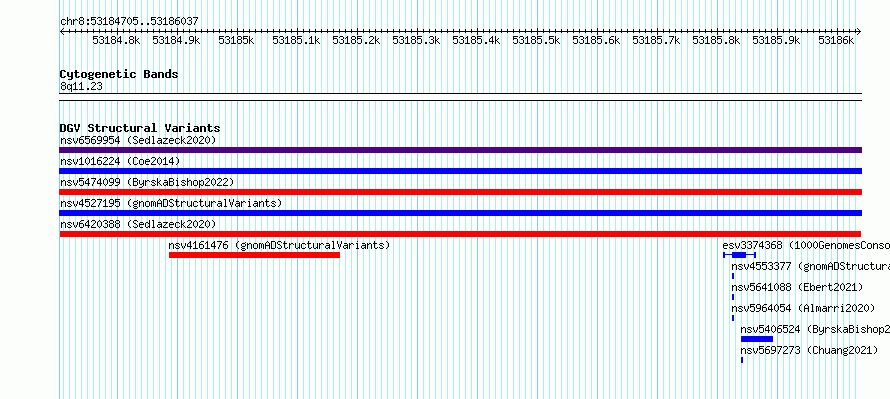Click the chr8:53184705..53186037 coordinate text

pos(129,21)
